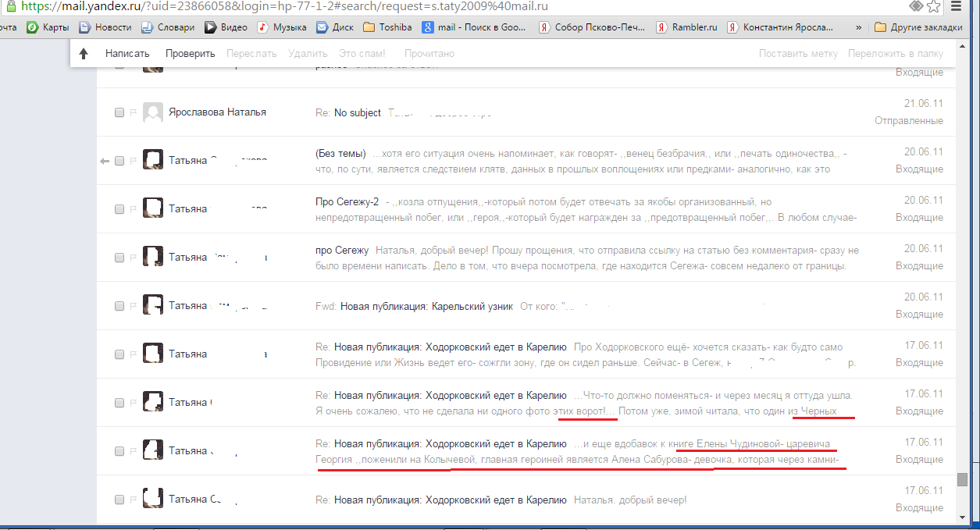Screen dimensions: 980x530
Task: Click avatar of Ярославова Наталья
Action: pos(153,112)
